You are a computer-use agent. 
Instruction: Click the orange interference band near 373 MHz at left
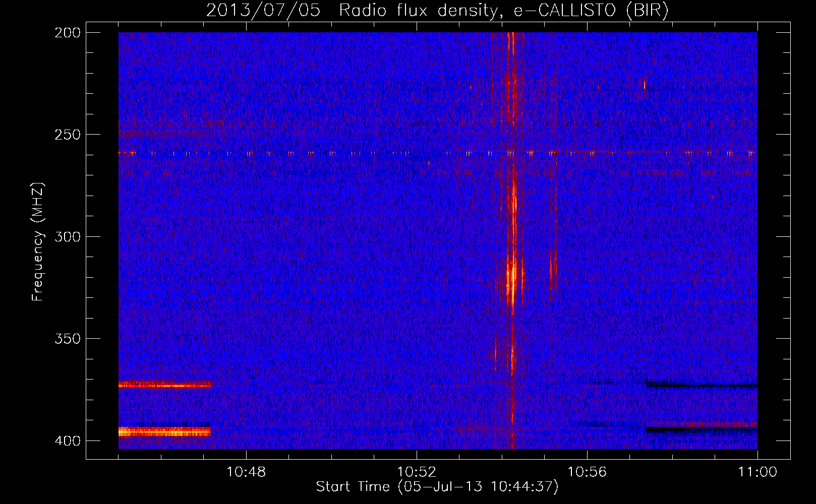click(x=164, y=385)
